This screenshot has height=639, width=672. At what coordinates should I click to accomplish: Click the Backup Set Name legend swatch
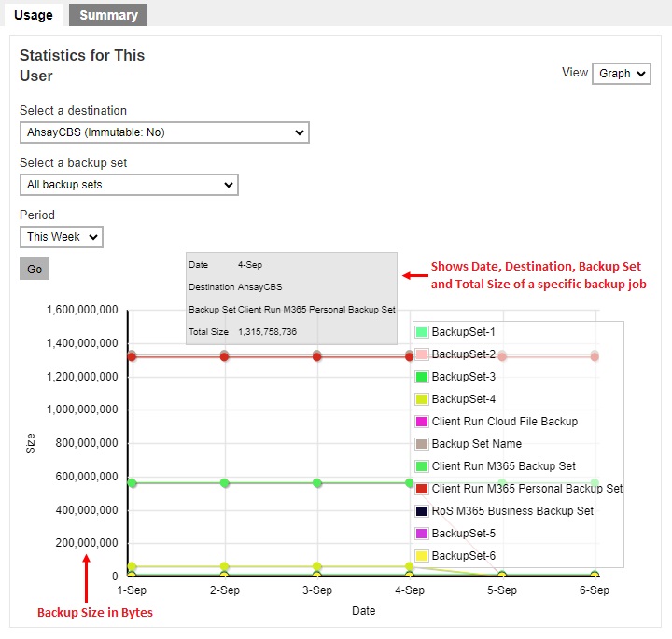click(422, 444)
